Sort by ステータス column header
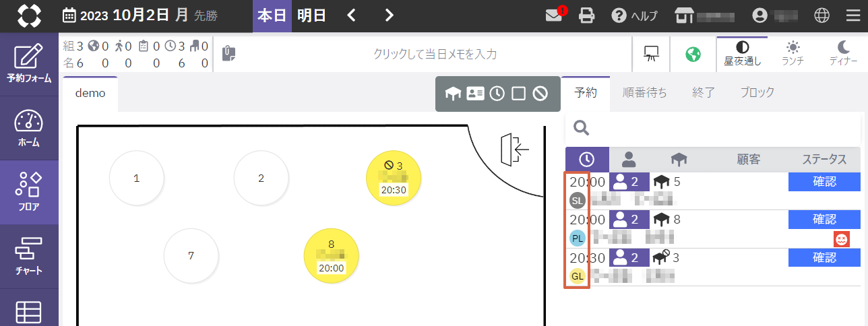Viewport: 868px width, 326px height. tap(824, 160)
